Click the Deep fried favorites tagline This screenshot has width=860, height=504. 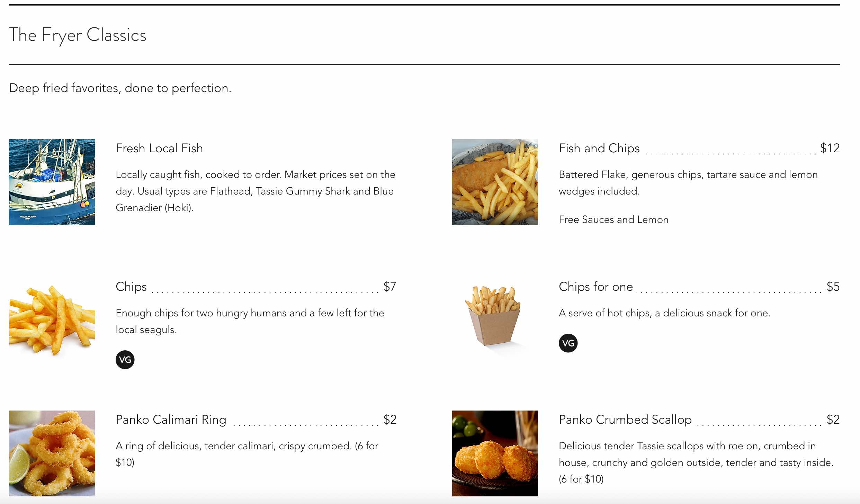[x=120, y=88]
